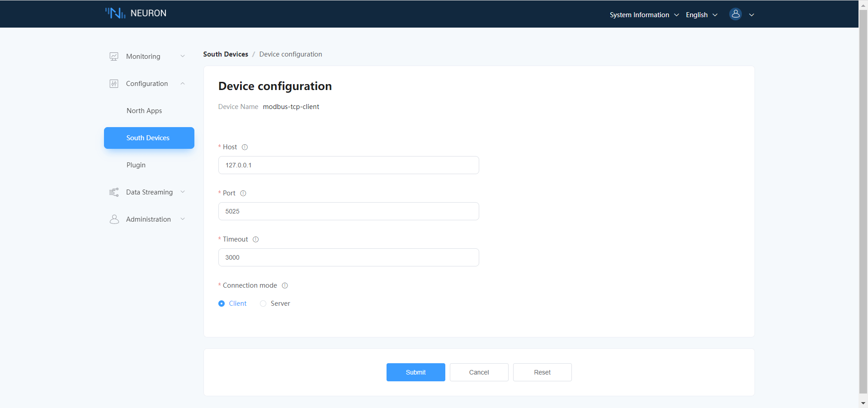The image size is (868, 408).
Task: Click the Timeout info icon
Action: [256, 239]
